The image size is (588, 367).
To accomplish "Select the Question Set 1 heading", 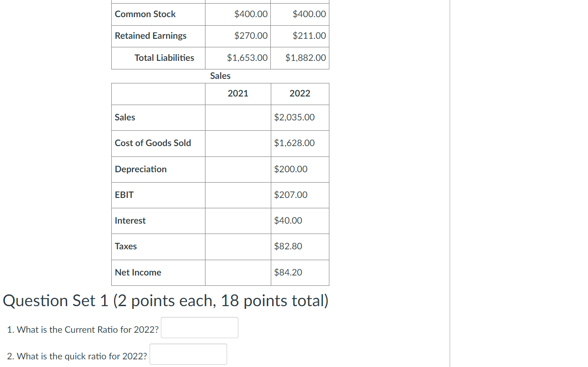I will [x=166, y=300].
